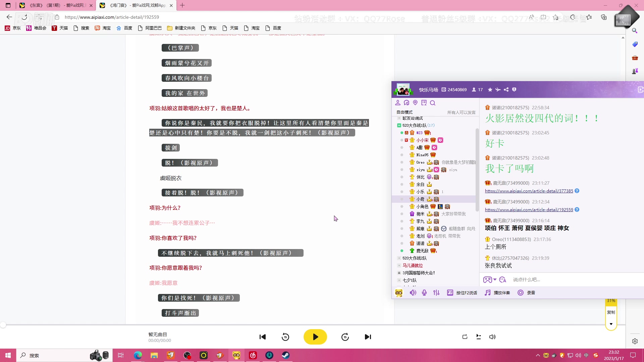Click the 按住F2说话 push-to-talk button

(x=462, y=293)
